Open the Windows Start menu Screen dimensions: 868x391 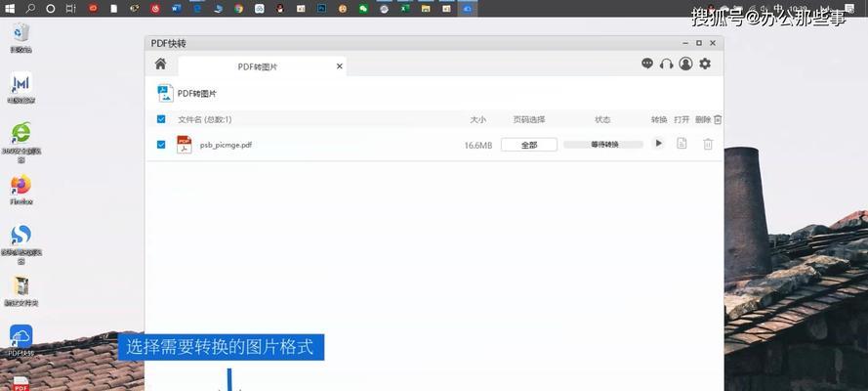coord(10,8)
